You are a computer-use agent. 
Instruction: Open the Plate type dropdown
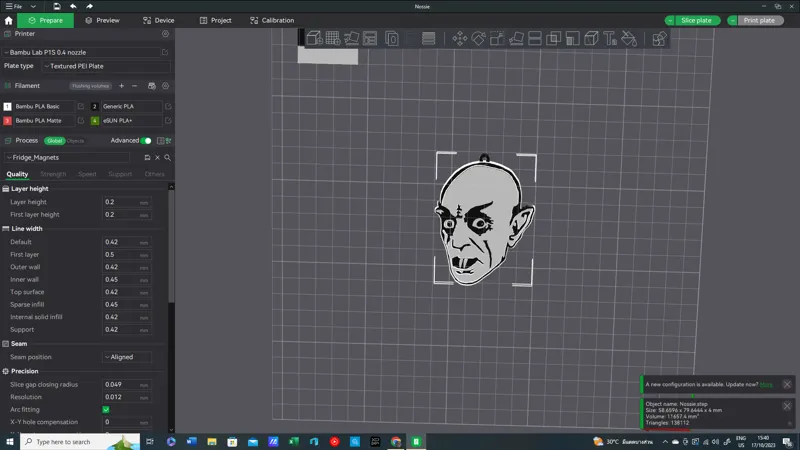[106, 66]
